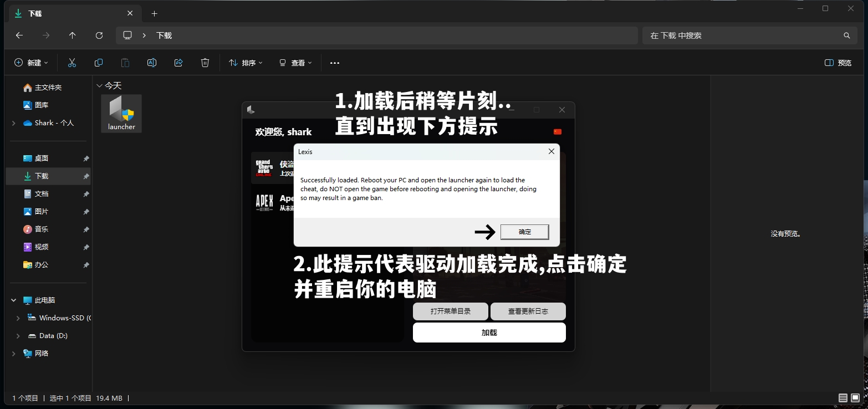Click the 确定 button in the Lexis dialog
The image size is (868, 409).
[524, 232]
